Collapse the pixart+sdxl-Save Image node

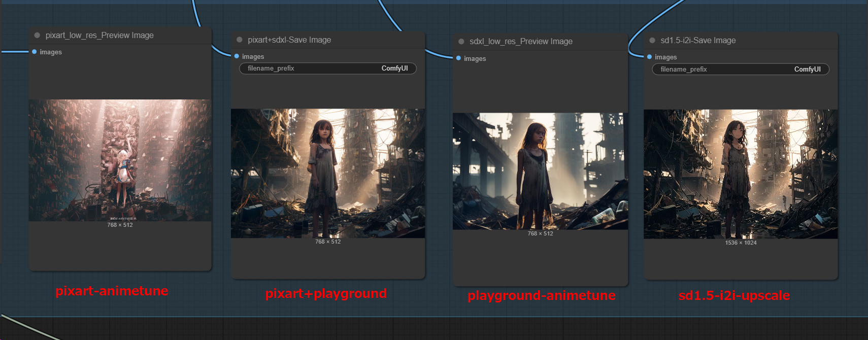(x=240, y=40)
